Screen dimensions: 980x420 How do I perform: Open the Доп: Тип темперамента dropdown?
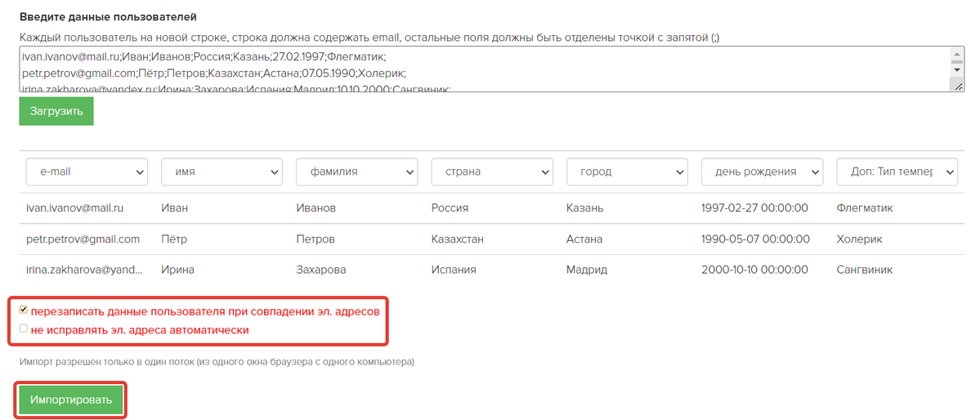[897, 172]
